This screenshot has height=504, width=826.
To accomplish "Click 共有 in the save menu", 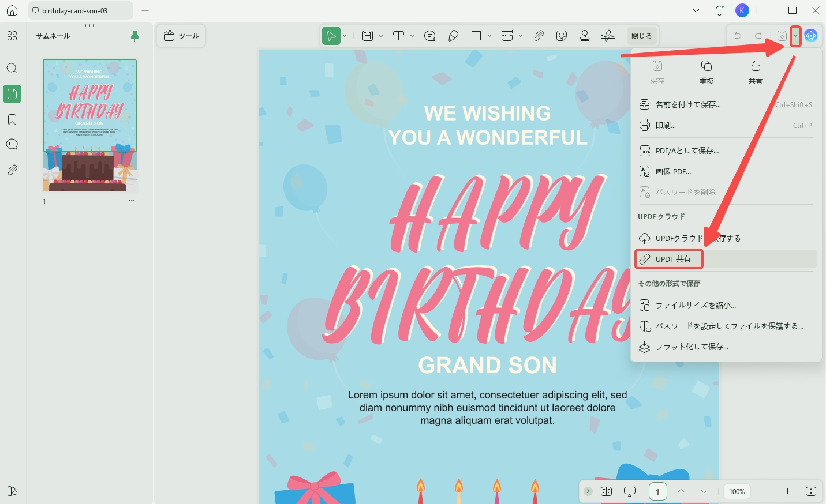I will point(756,73).
